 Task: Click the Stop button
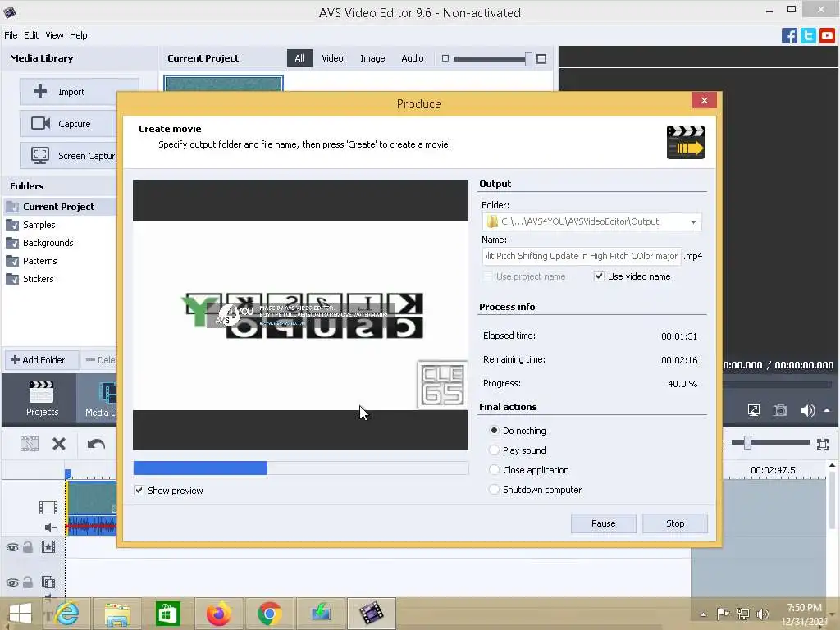(x=675, y=523)
